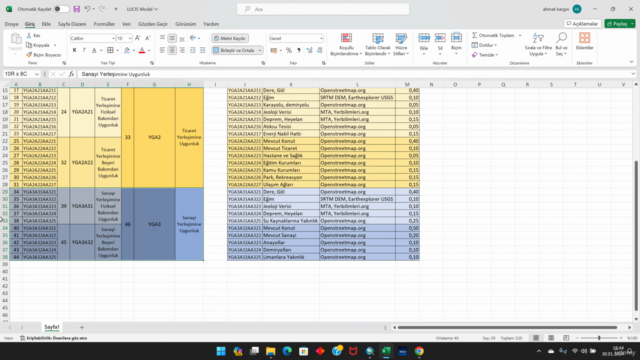The height and width of the screenshot is (360, 640).
Task: Align text to middle vertically
Action: [x=172, y=38]
